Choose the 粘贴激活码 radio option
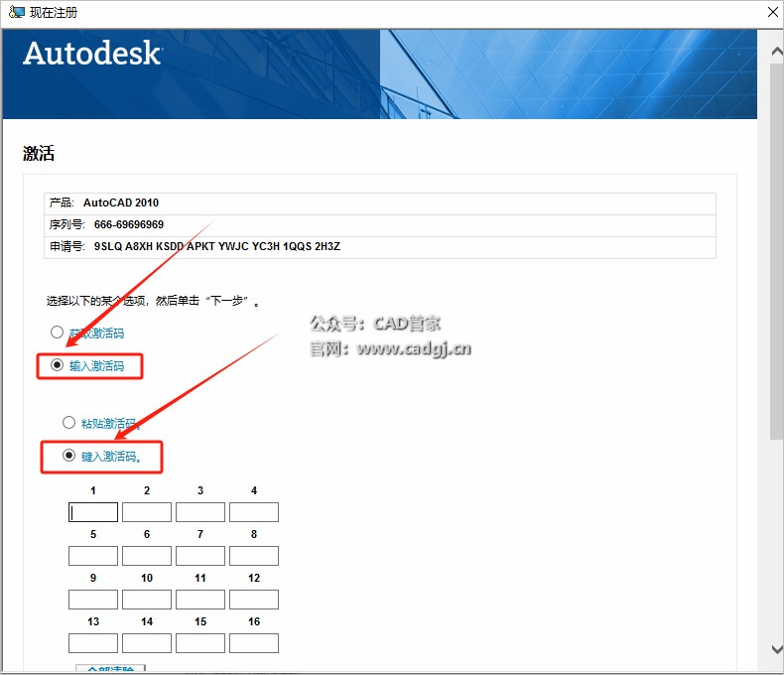Screen dimensions: 784x675 (x=69, y=423)
